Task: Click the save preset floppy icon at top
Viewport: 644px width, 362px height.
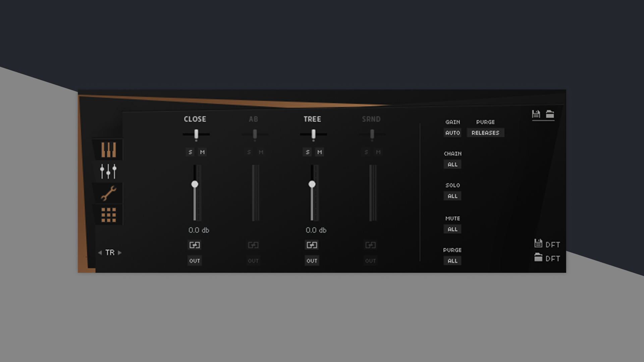Action: coord(536,114)
